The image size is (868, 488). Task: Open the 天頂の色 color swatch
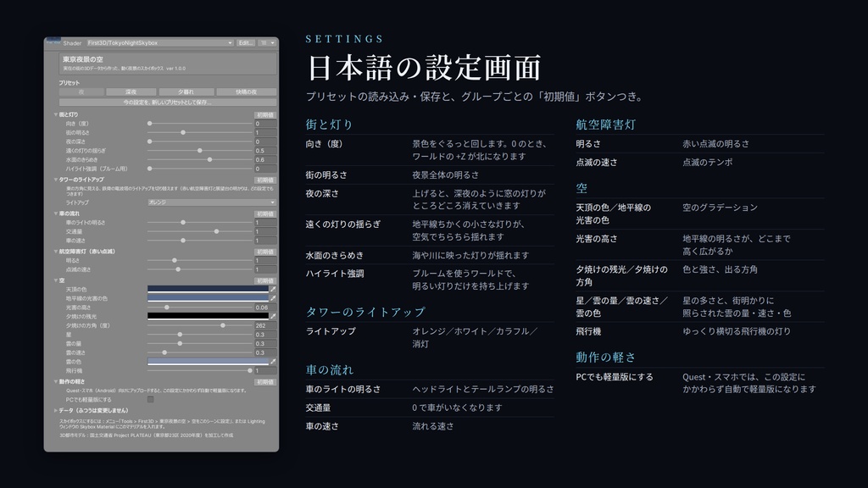click(x=208, y=290)
